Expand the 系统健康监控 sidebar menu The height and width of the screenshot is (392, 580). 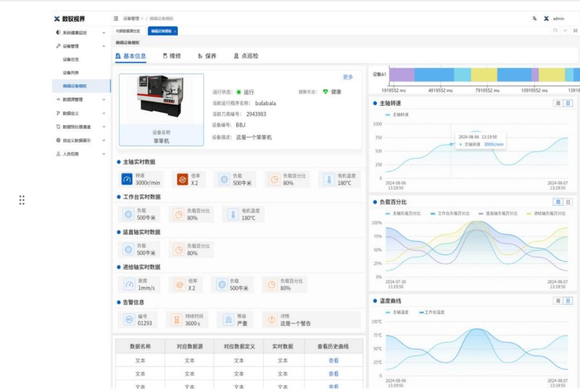(104, 33)
